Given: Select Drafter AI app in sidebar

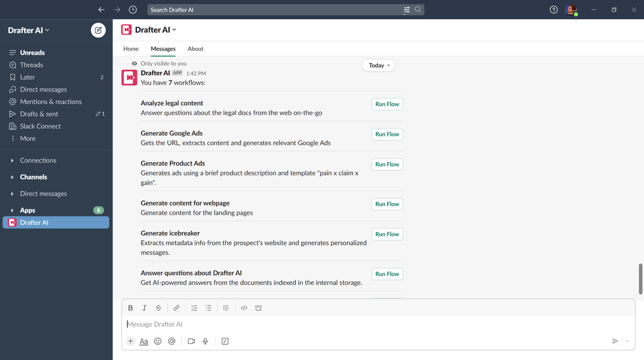Looking at the screenshot, I should [x=56, y=222].
